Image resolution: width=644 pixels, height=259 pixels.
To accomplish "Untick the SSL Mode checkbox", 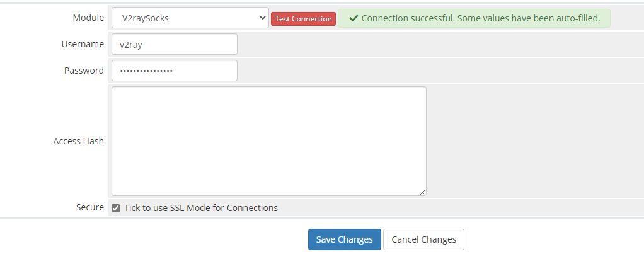I will click(116, 208).
